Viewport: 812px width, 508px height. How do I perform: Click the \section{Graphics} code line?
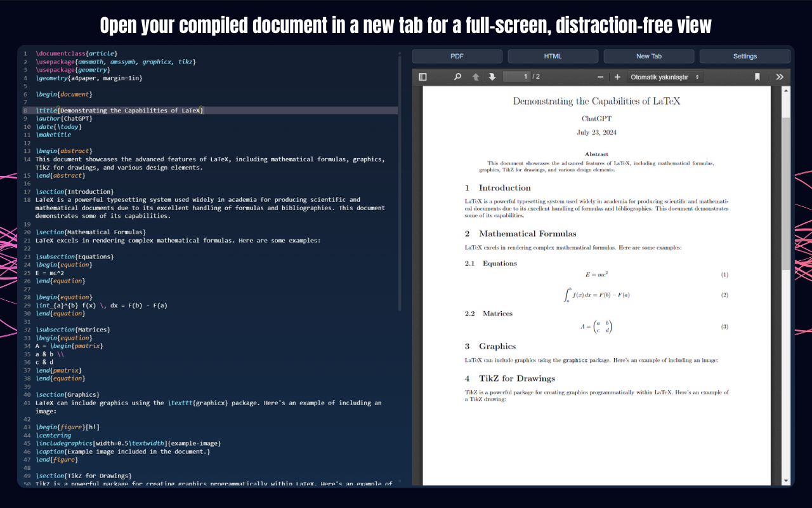[x=67, y=395]
